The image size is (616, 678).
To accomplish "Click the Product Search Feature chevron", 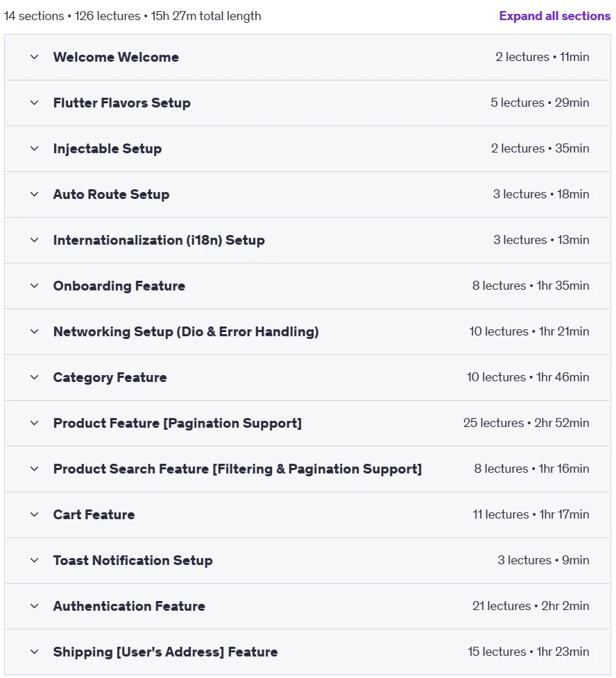I will tap(34, 469).
